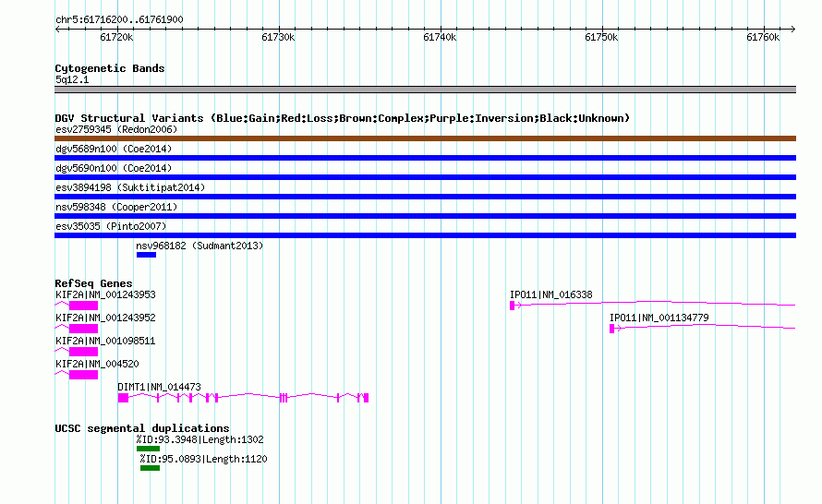Click the left arrowhead of the ruler
The height and width of the screenshot is (504, 822).
coord(57,30)
